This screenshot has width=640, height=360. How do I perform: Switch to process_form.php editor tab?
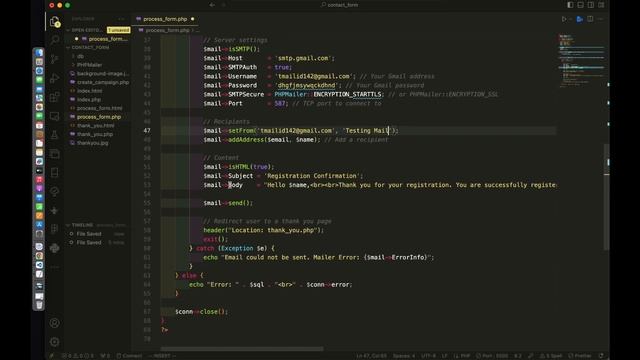165,19
